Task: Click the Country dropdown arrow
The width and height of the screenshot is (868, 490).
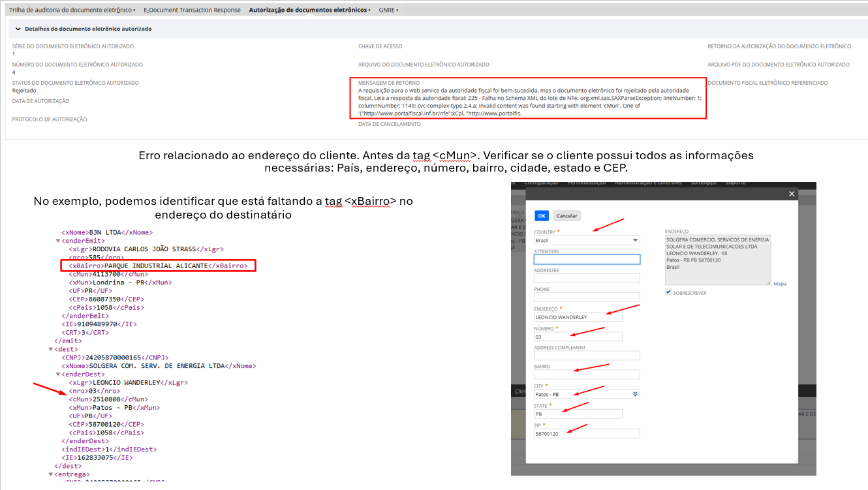Action: [x=635, y=240]
